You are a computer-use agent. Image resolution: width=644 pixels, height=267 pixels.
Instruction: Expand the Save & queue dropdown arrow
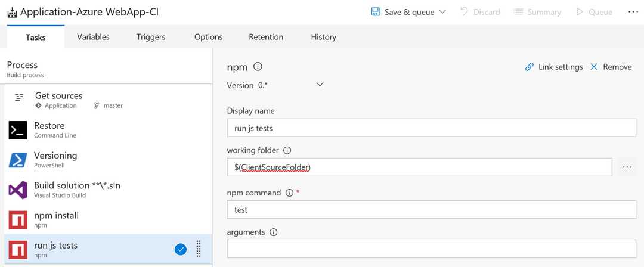[442, 12]
